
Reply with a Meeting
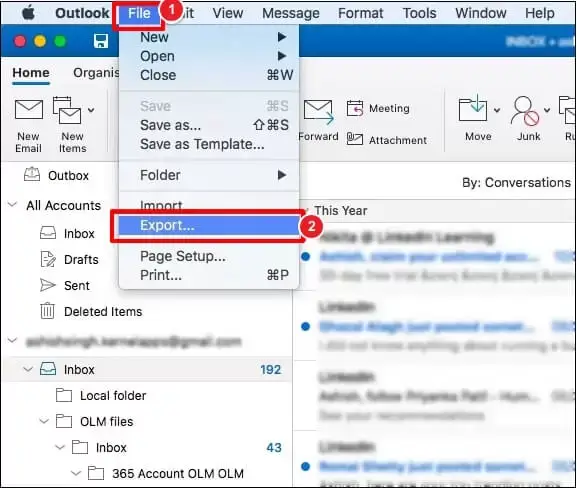(x=378, y=108)
